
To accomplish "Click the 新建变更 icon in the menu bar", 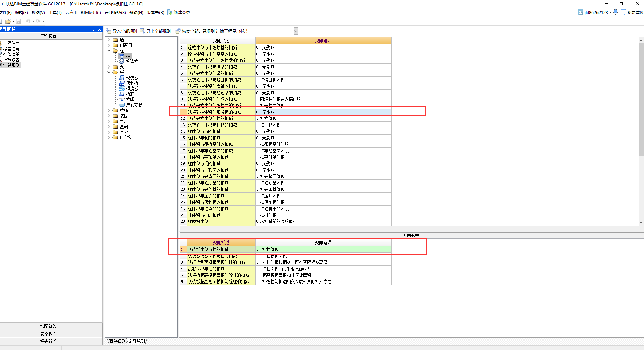I will pos(170,12).
